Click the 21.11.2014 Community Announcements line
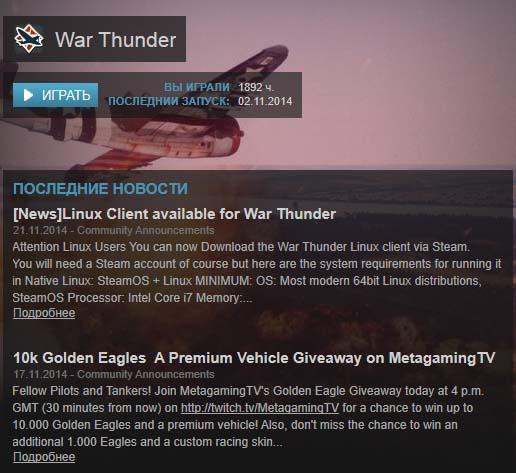516x473 pixels. (113, 230)
